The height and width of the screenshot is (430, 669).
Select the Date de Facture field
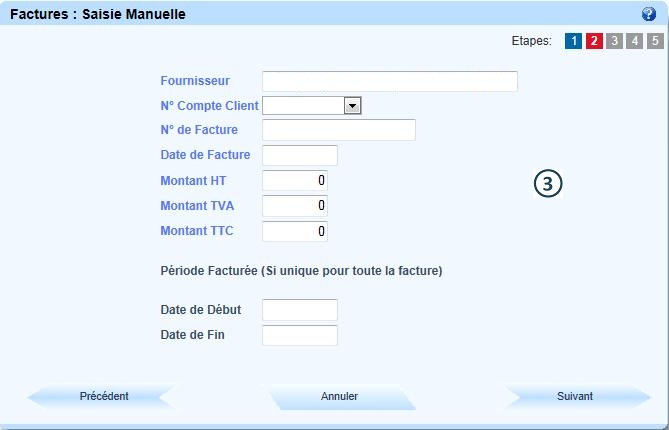pyautogui.click(x=299, y=155)
